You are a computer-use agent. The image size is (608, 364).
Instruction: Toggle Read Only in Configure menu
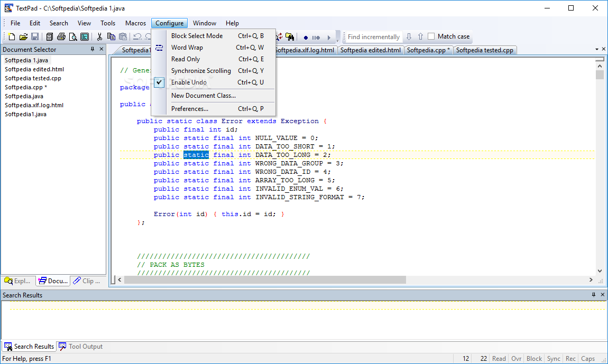tap(213, 59)
